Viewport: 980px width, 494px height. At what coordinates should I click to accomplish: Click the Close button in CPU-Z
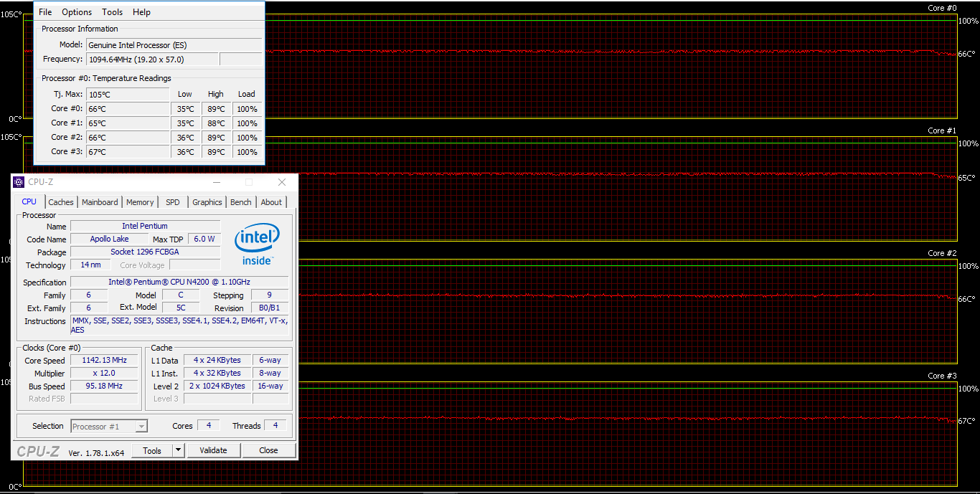(x=268, y=450)
